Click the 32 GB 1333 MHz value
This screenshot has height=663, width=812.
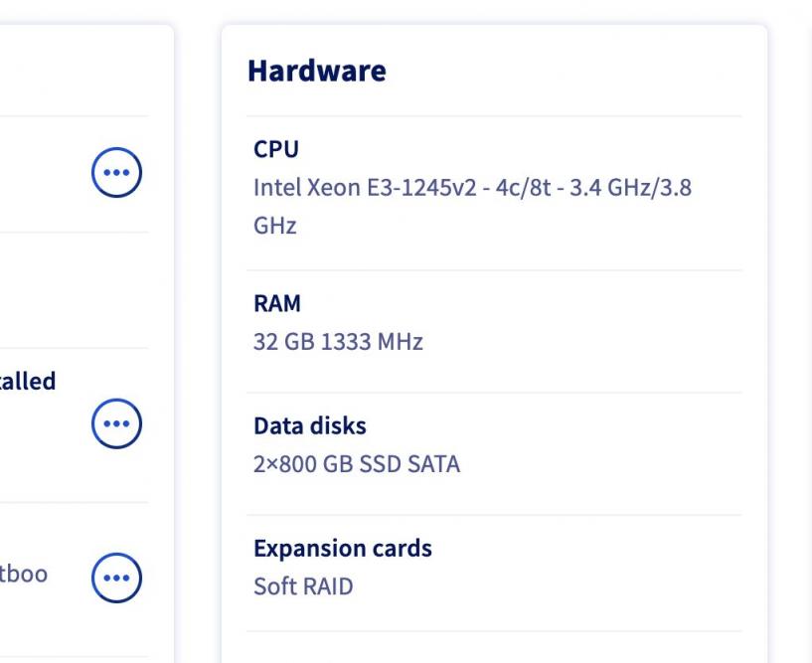[338, 342]
